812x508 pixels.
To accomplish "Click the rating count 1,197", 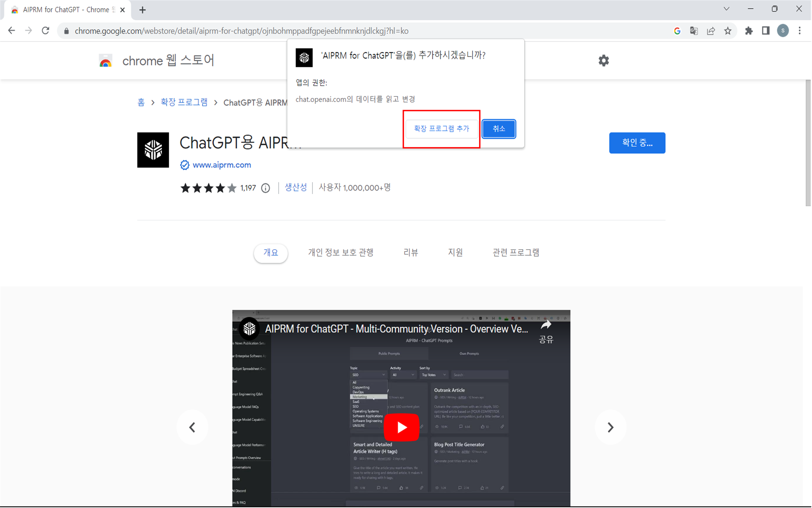I will (248, 188).
